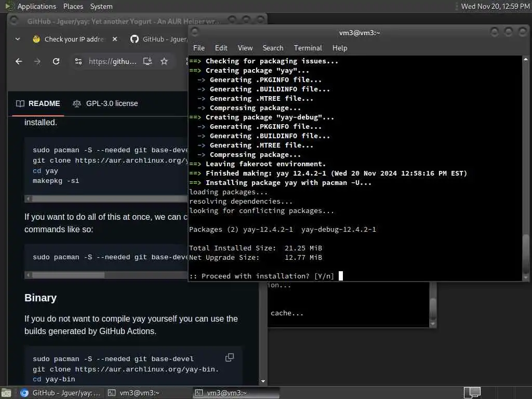Open the terminal File menu

[x=199, y=48]
